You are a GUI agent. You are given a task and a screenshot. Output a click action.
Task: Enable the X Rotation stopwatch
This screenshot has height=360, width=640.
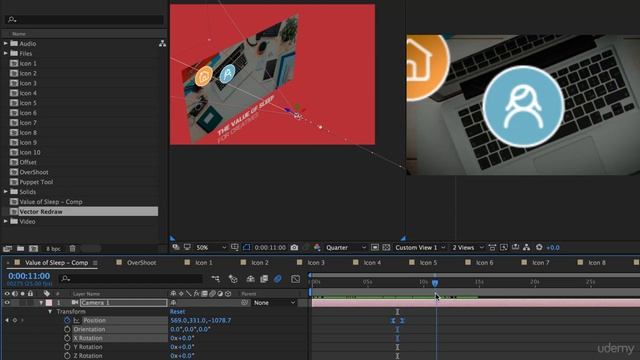pyautogui.click(x=67, y=338)
